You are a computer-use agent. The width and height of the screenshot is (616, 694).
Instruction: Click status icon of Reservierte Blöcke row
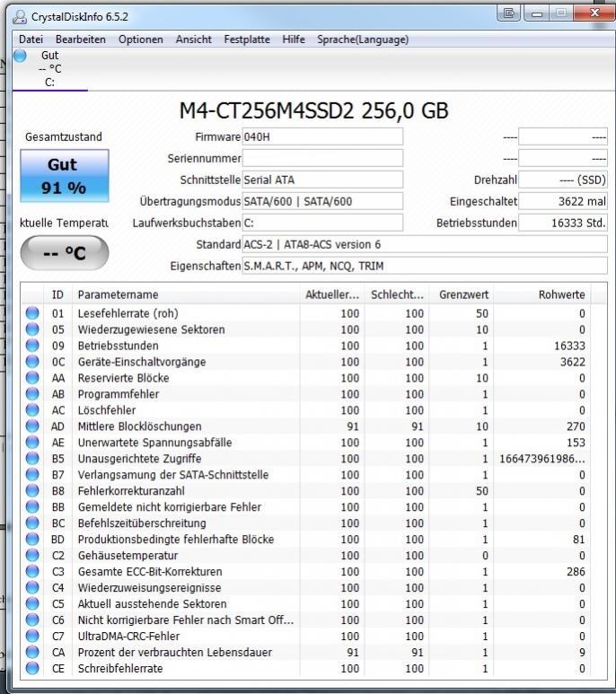(32, 378)
